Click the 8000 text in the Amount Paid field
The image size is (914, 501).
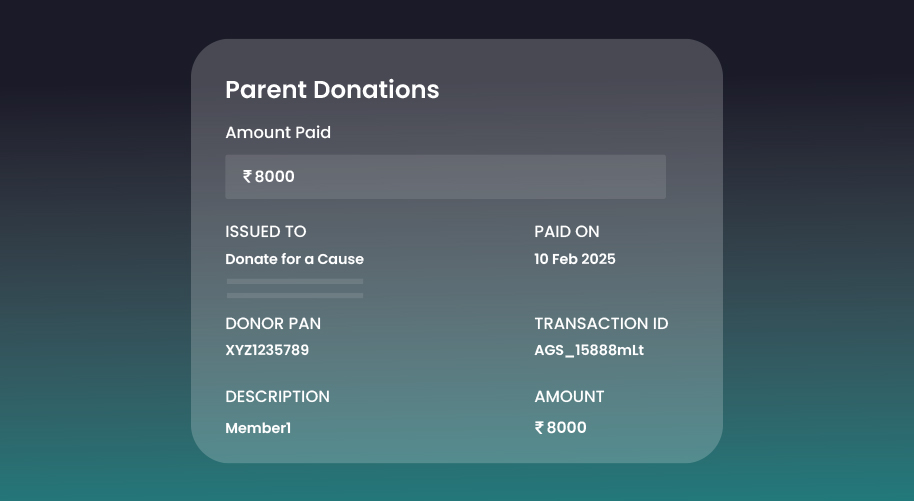coord(275,177)
